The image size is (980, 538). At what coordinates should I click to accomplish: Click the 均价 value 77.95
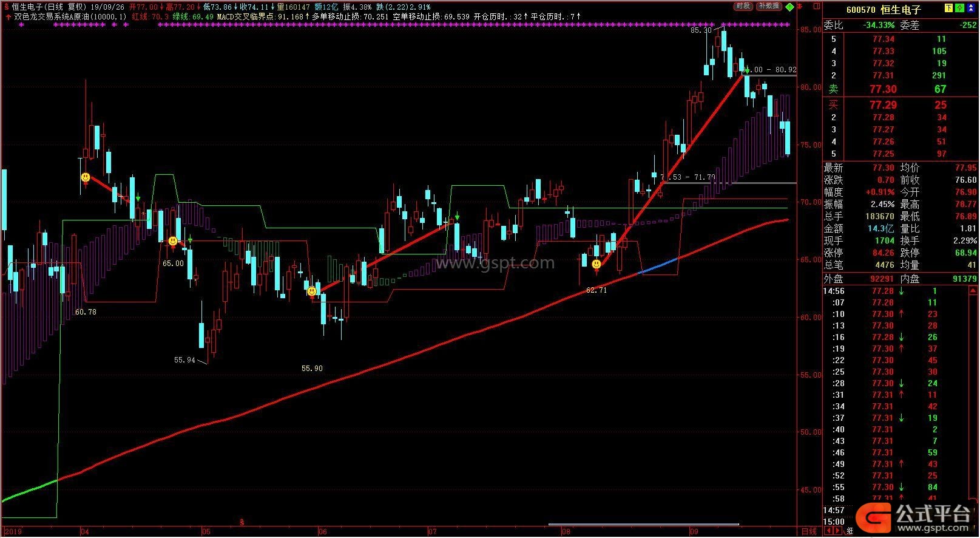pos(966,168)
